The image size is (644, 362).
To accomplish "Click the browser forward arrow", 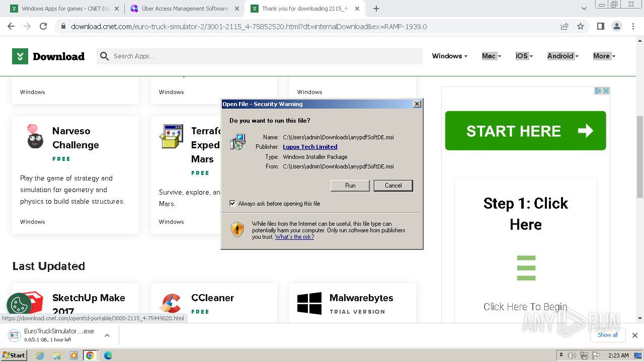I will point(27,26).
